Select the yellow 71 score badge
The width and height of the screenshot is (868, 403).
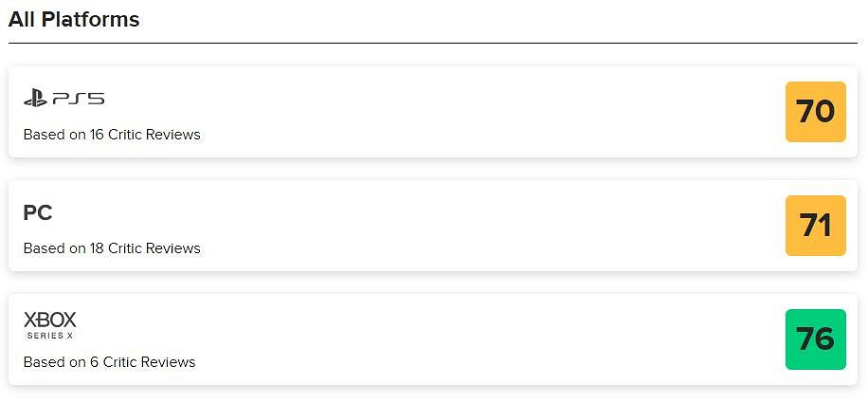point(815,226)
